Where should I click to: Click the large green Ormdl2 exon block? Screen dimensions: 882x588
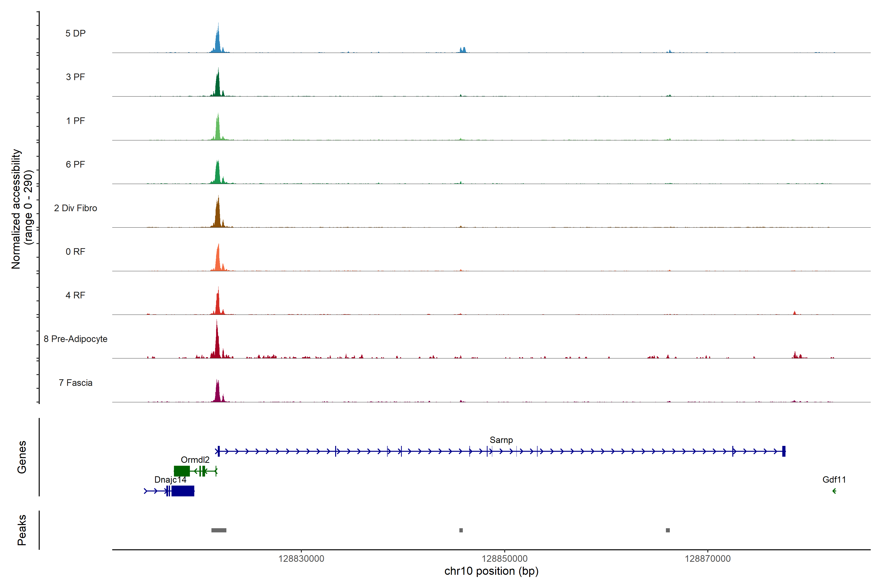click(x=182, y=471)
